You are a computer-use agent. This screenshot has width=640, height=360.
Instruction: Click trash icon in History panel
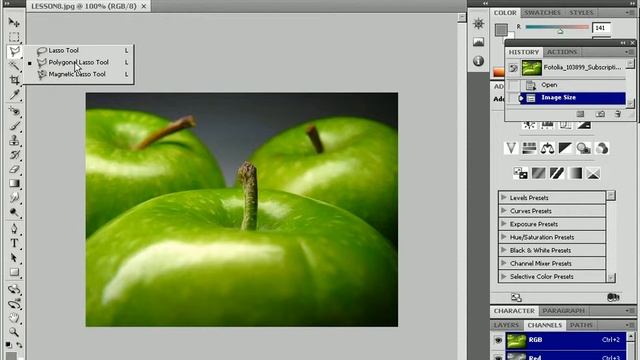(x=618, y=114)
